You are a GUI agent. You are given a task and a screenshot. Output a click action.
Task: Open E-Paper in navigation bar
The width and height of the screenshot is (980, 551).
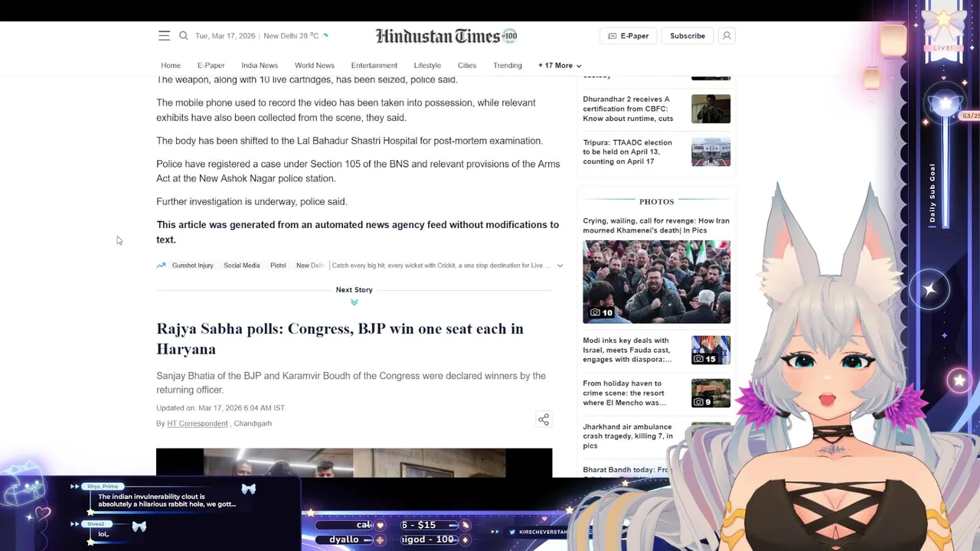211,66
